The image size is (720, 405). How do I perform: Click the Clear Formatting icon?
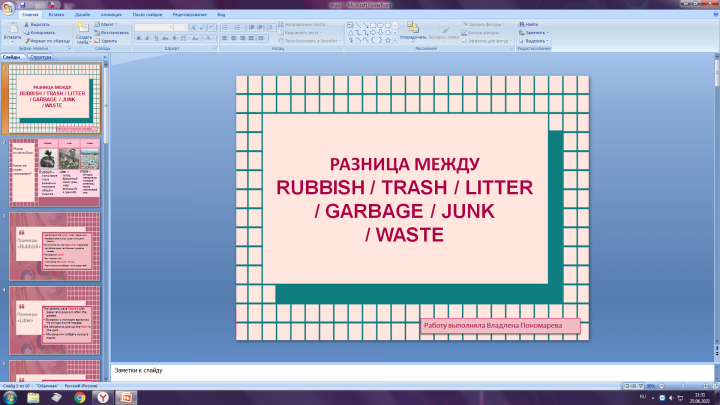(x=212, y=28)
